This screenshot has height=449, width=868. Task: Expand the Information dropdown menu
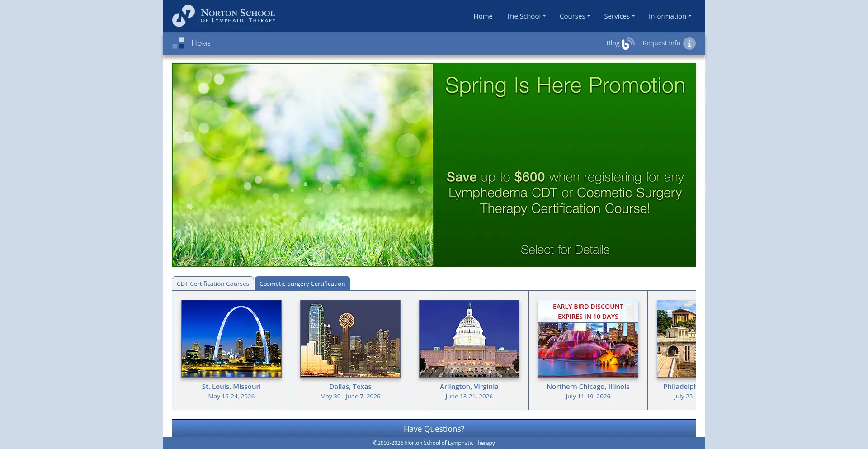point(670,16)
